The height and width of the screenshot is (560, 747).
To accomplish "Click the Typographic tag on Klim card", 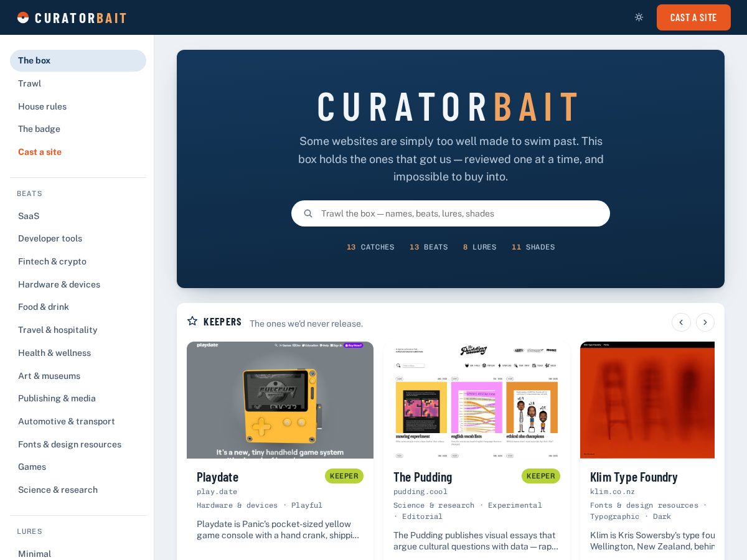I will click(614, 516).
